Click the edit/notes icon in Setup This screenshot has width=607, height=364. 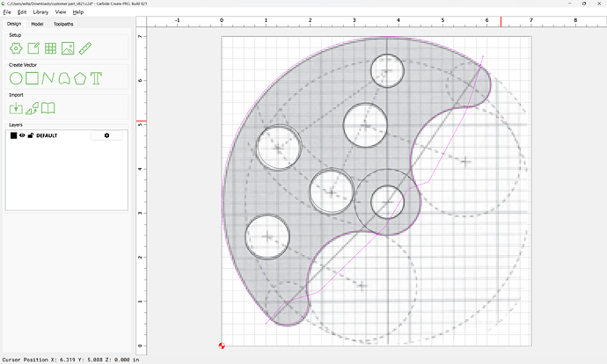point(33,48)
